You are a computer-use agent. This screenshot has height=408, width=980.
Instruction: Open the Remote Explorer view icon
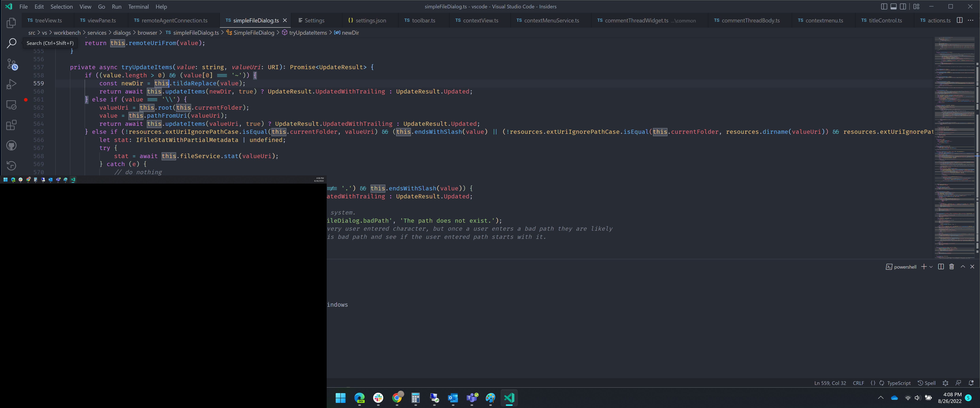tap(11, 105)
